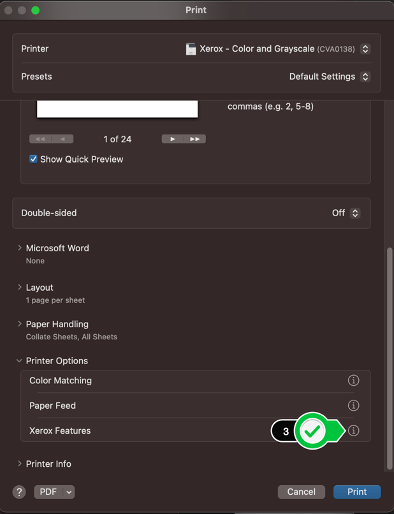
Task: Uncheck Show Quick Preview checkbox
Action: (33, 159)
